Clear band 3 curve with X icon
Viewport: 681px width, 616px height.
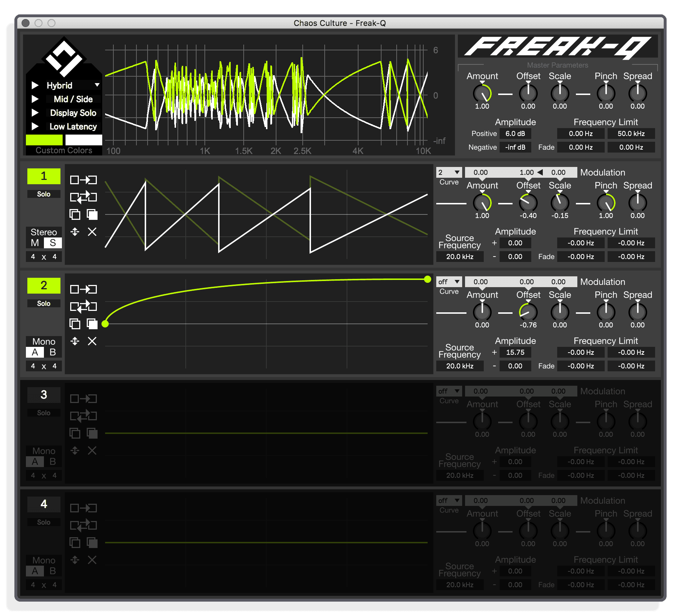(92, 450)
